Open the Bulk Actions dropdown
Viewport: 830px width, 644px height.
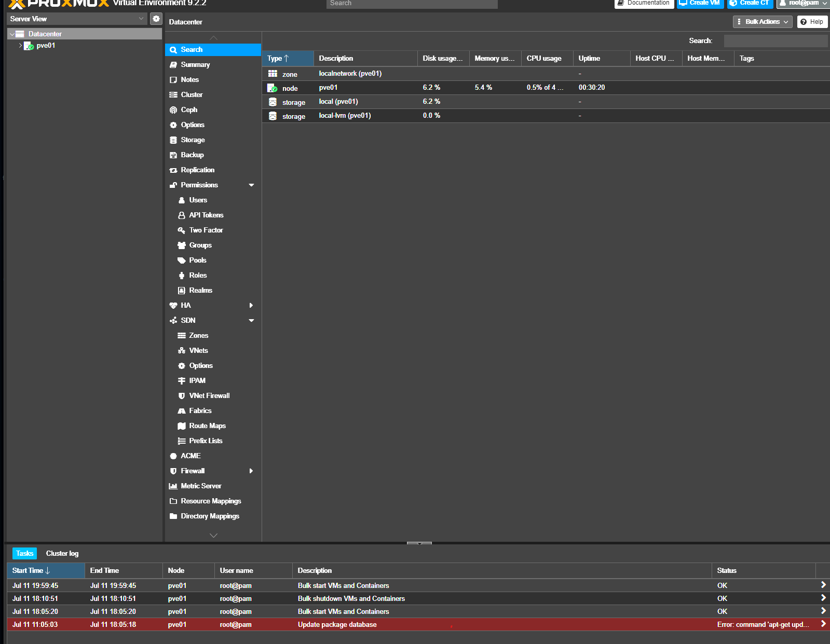point(763,22)
